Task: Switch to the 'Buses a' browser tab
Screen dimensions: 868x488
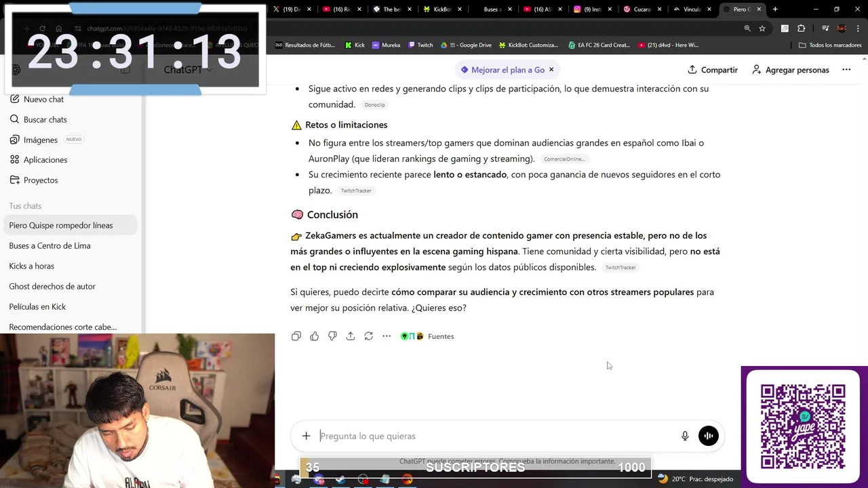Action: (x=492, y=9)
